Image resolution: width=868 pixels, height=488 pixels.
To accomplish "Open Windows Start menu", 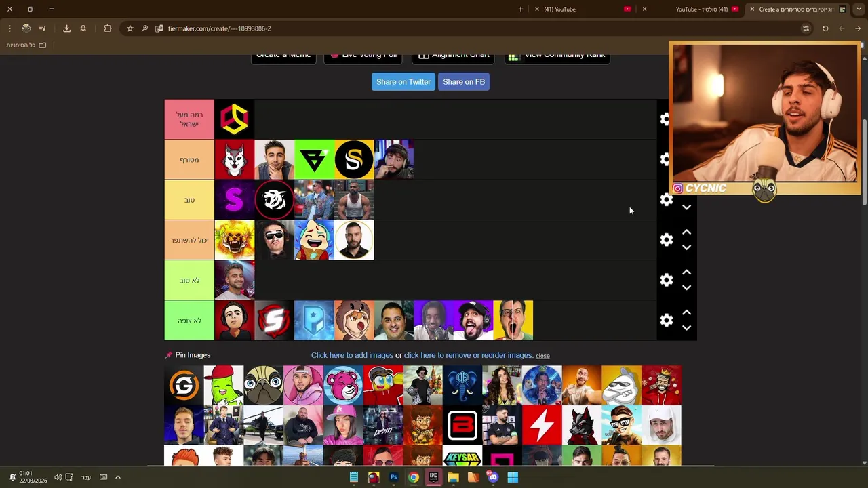I will 513,477.
